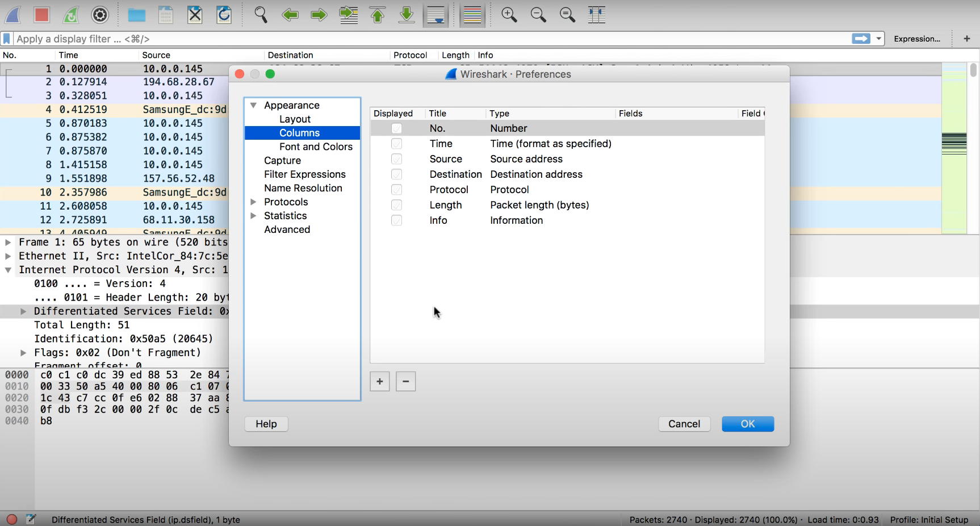Open capture file properties from status bar
The image size is (980, 526).
31,519
